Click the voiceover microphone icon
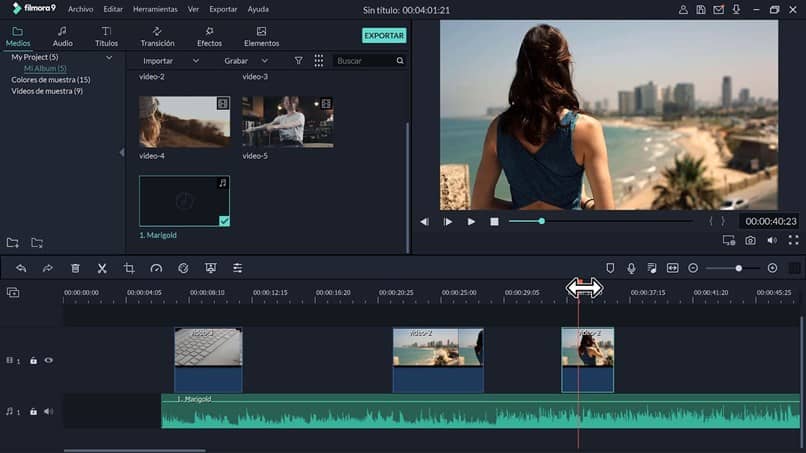 [631, 268]
